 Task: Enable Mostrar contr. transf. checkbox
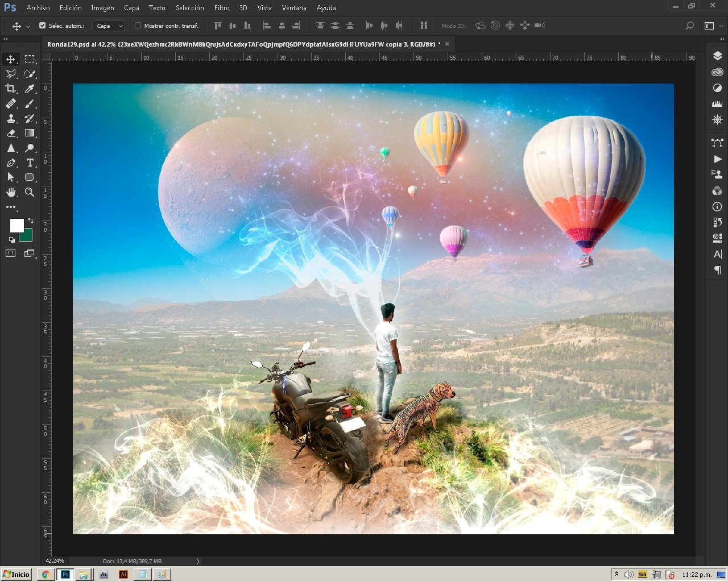pos(138,26)
